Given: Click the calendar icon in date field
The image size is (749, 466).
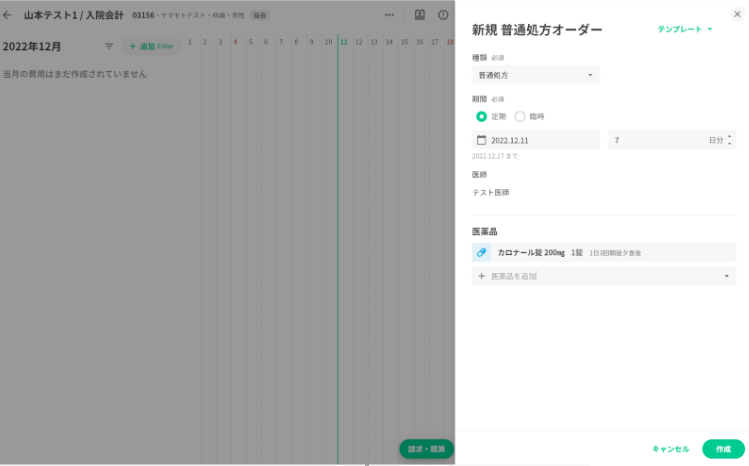Looking at the screenshot, I should 482,140.
